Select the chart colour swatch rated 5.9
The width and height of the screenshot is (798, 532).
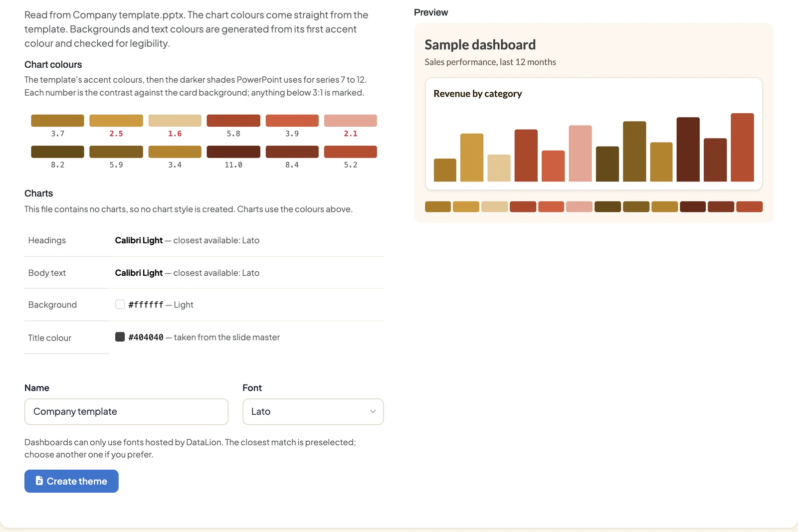click(116, 152)
